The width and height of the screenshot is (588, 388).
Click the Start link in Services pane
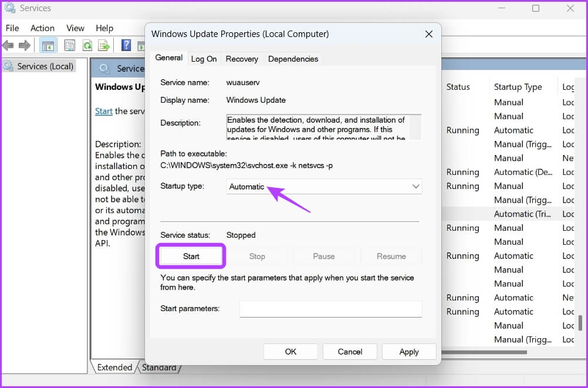104,111
